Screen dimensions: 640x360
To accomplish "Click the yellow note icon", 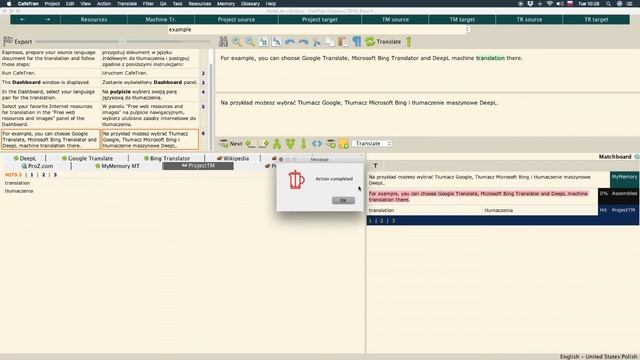I will tap(344, 144).
